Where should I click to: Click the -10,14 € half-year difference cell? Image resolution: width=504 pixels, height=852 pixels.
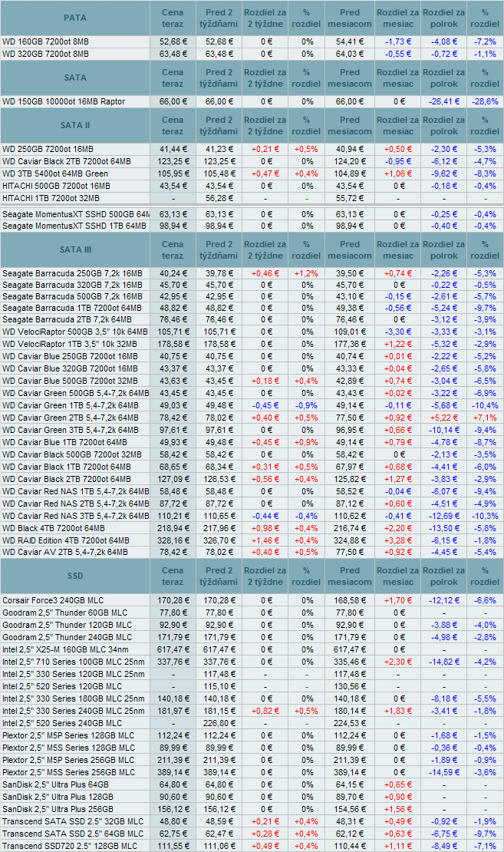[x=443, y=430]
